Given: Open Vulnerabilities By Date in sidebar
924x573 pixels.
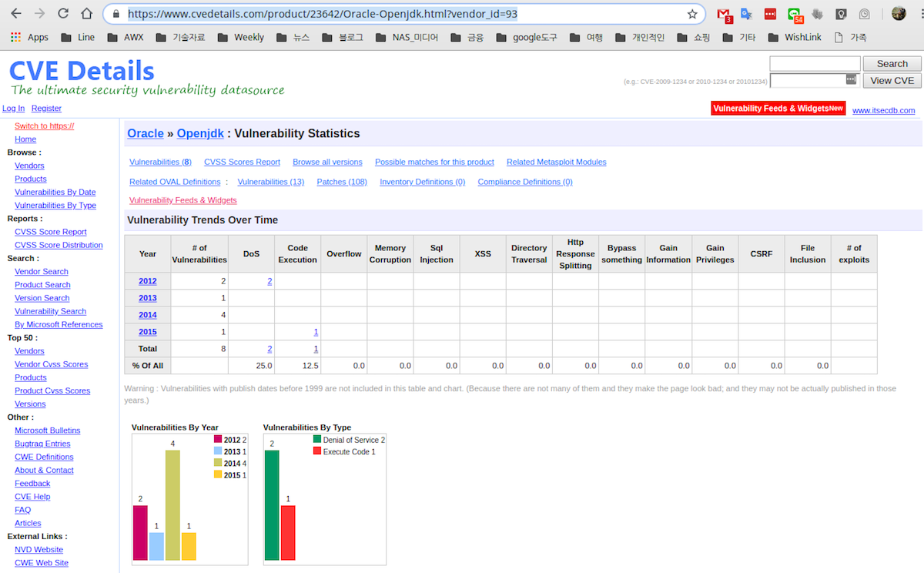Looking at the screenshot, I should 55,193.
